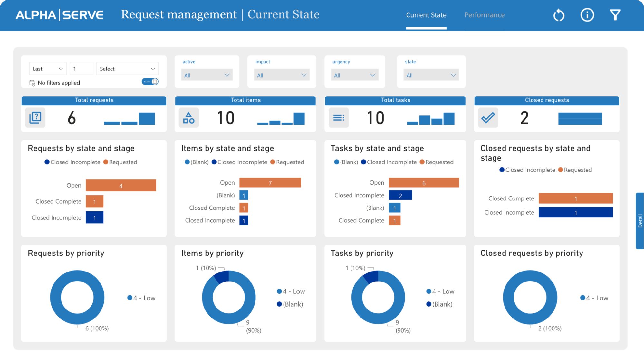The height and width of the screenshot is (360, 644).
Task: Click the number input showing 1
Action: click(81, 69)
